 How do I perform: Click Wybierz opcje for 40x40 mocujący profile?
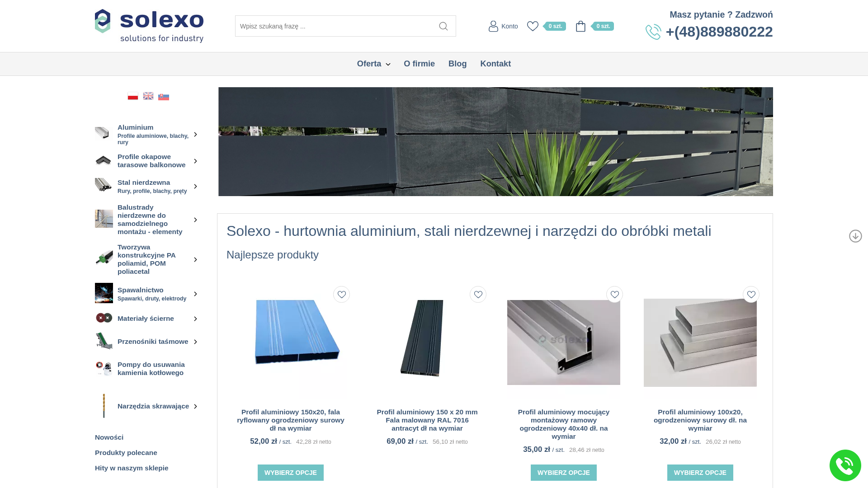click(x=564, y=473)
